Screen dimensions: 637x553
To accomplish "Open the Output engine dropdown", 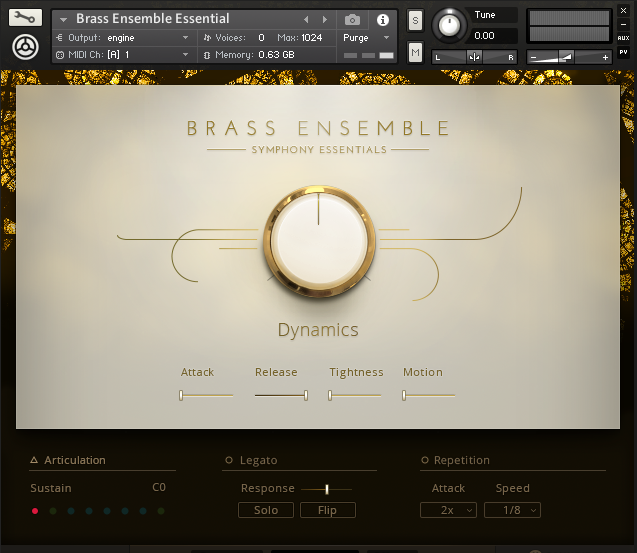I will point(185,37).
